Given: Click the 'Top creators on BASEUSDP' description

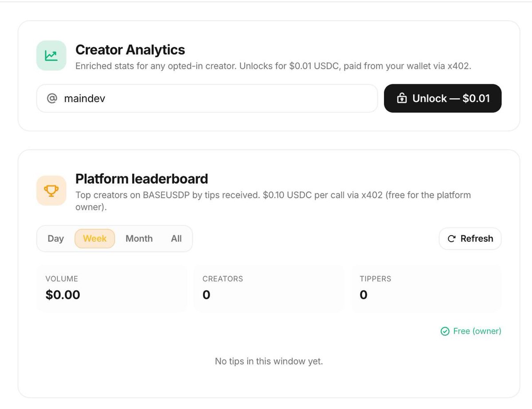Looking at the screenshot, I should pyautogui.click(x=273, y=201).
